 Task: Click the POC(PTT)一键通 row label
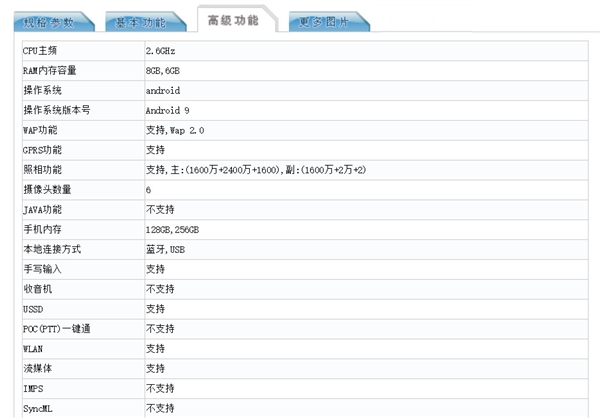54,328
